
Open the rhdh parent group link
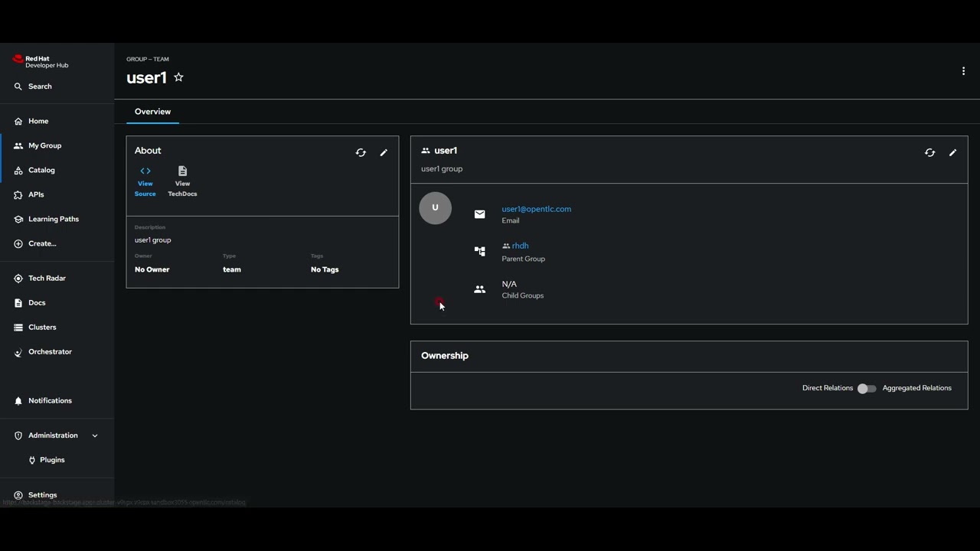click(520, 246)
